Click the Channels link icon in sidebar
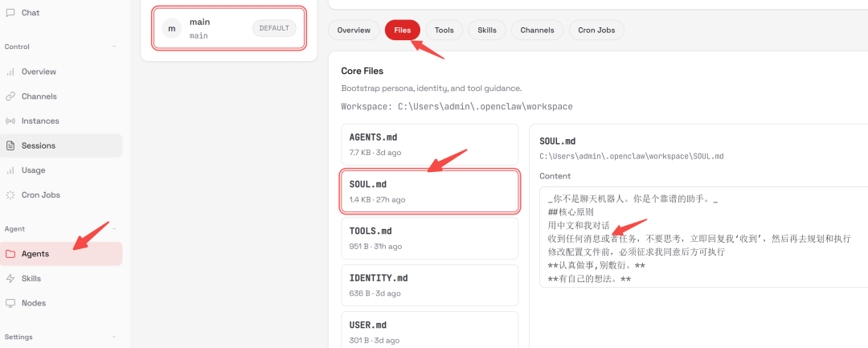Viewport: 868px width, 348px height. [x=10, y=96]
